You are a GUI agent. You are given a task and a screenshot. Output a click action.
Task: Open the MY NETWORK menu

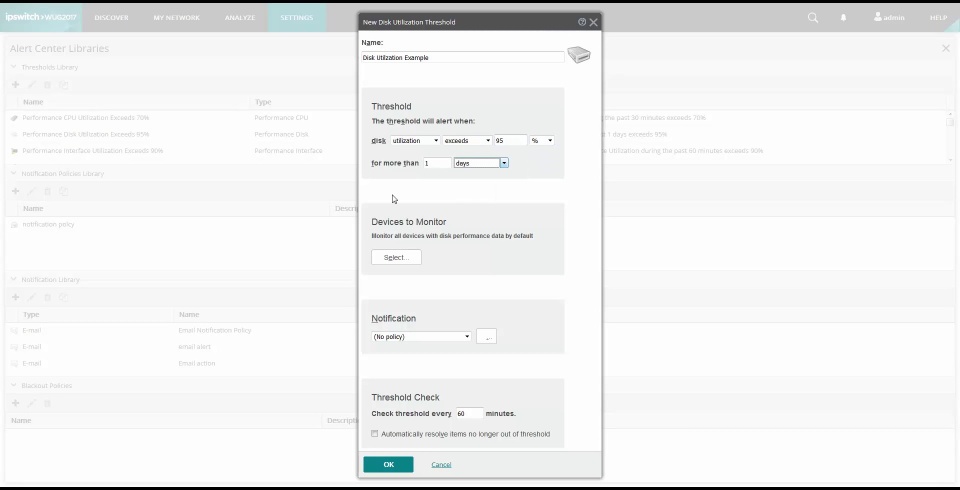(x=176, y=18)
